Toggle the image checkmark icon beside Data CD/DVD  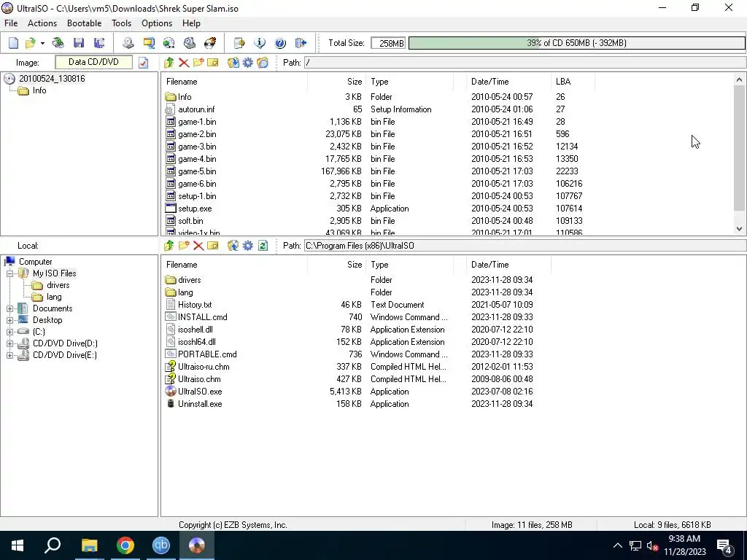tap(144, 63)
